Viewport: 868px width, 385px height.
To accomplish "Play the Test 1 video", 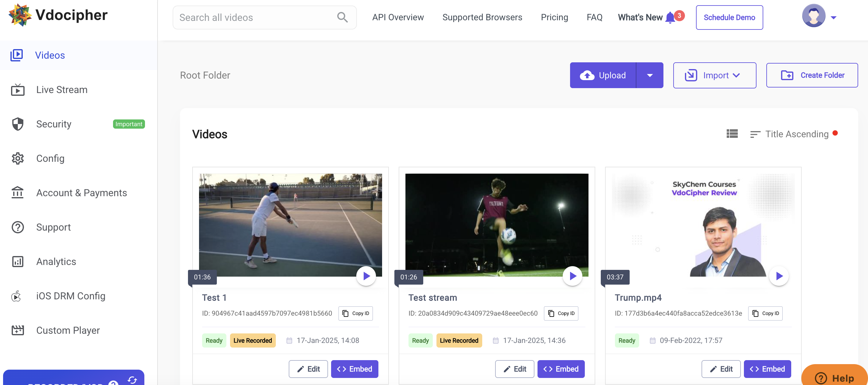I will [366, 276].
